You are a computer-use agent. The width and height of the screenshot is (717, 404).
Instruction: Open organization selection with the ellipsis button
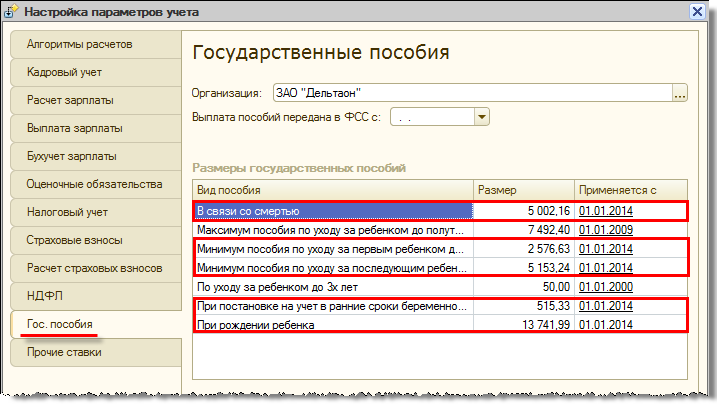(x=680, y=93)
